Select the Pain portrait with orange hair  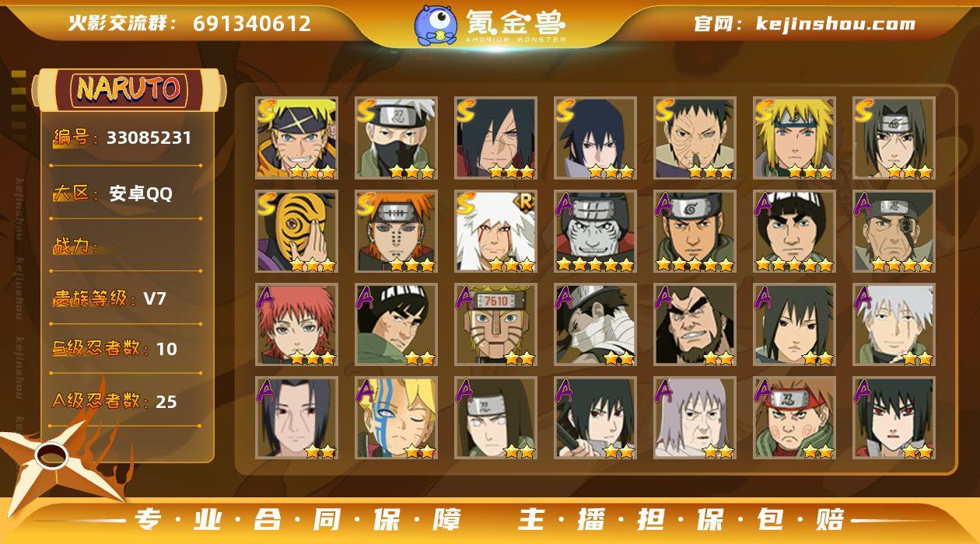(x=396, y=232)
